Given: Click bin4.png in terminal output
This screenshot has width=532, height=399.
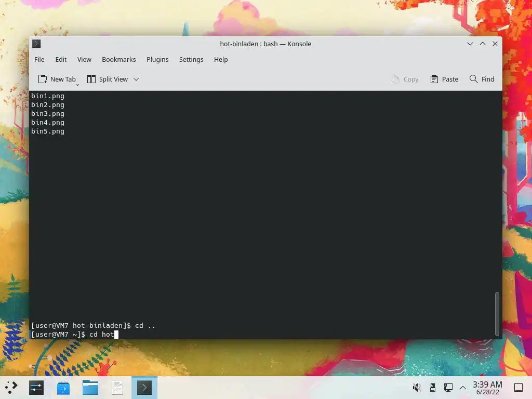Looking at the screenshot, I should 48,123.
